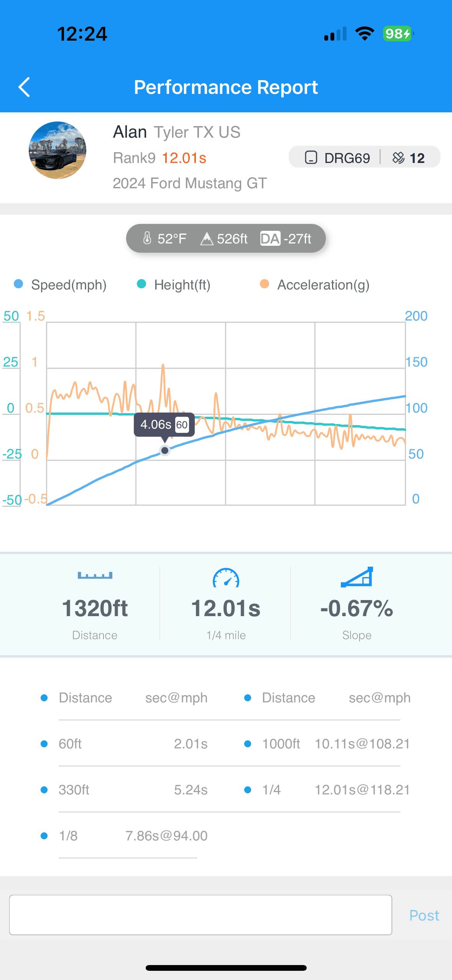The image size is (452, 980).
Task: Tap the thermometer temperature icon
Action: [x=147, y=238]
